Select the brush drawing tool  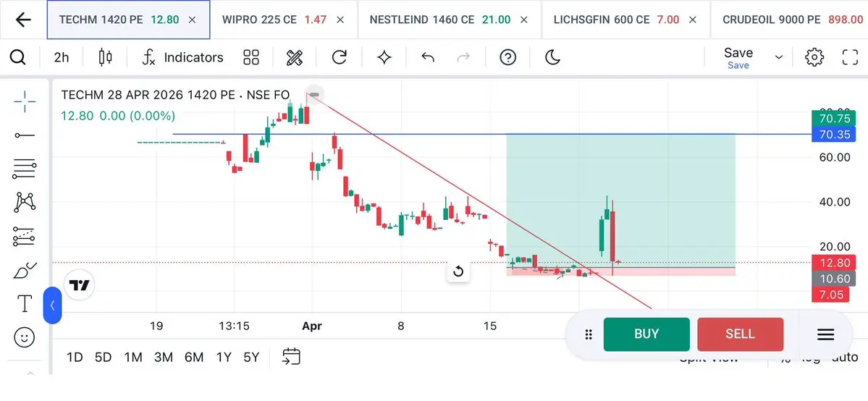(x=25, y=270)
